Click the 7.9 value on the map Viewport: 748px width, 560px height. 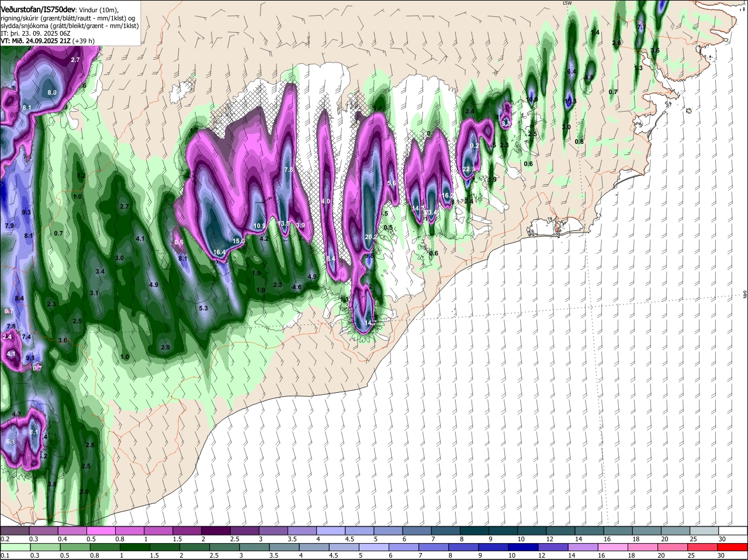[9, 226]
